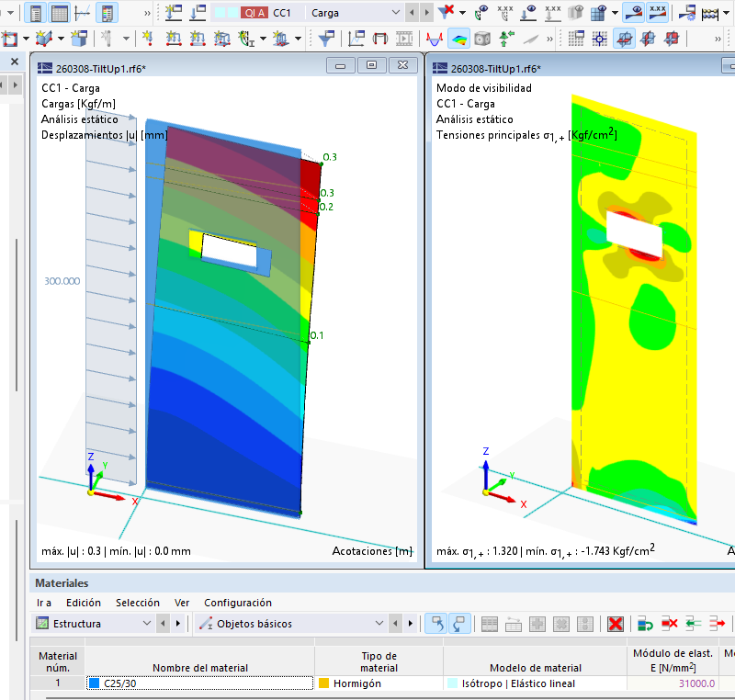Toggle surface results isobands icon
The height and width of the screenshot is (700, 735).
[458, 39]
